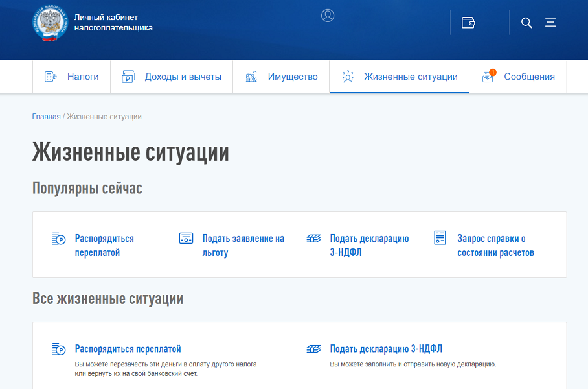The height and width of the screenshot is (389, 588).
Task: Click Личный кабинет налогоплательщика header title
Action: pyautogui.click(x=113, y=23)
